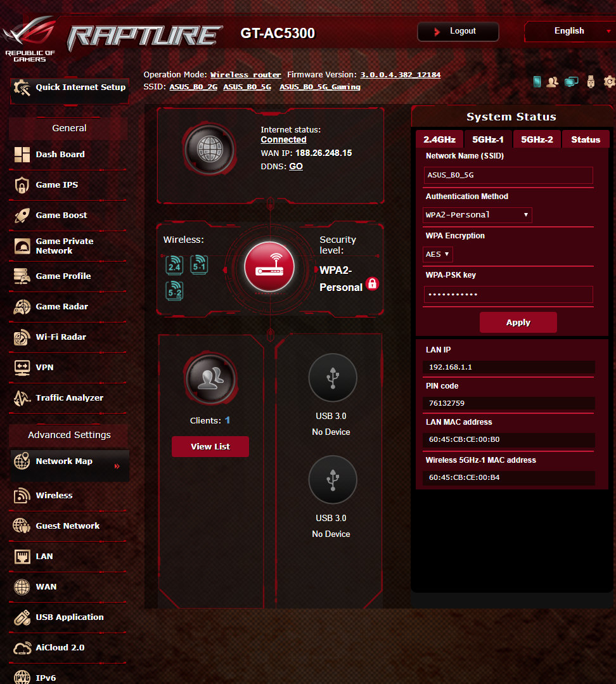616x684 pixels.
Task: Open the Dash Board icon
Action: [22, 155]
